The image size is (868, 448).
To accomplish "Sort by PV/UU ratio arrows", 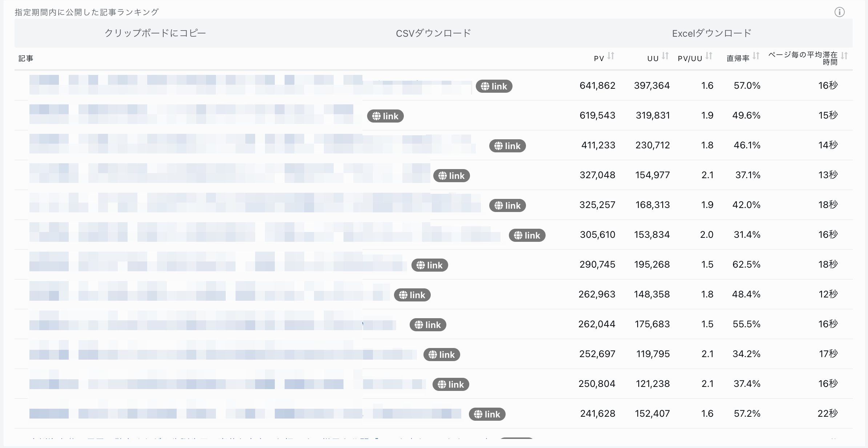I will [709, 56].
